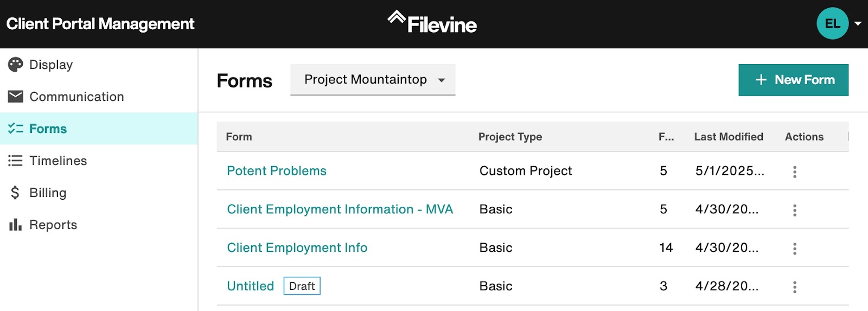Open the Potent Problems form link
Viewport: 868px width, 311px height.
click(277, 171)
